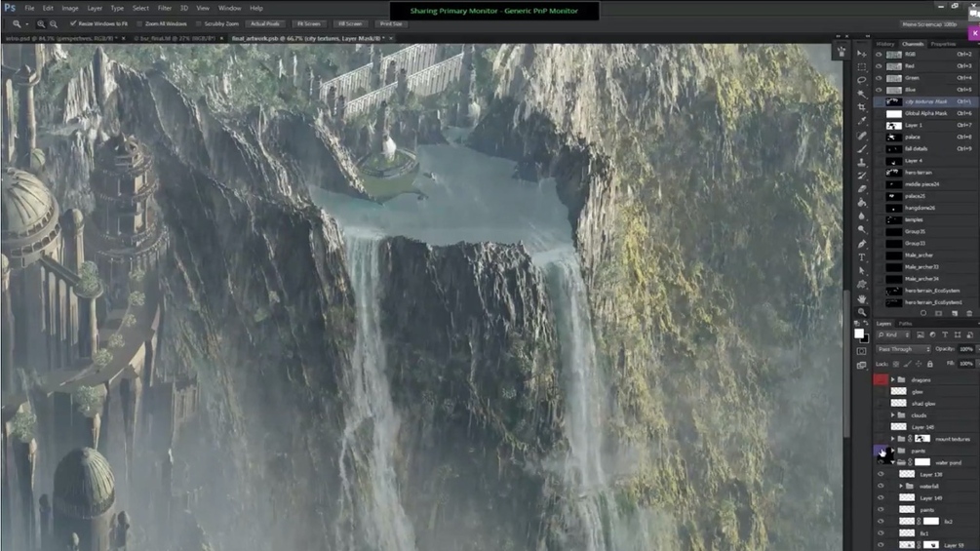980x551 pixels.
Task: Select the Move tool
Action: click(862, 54)
